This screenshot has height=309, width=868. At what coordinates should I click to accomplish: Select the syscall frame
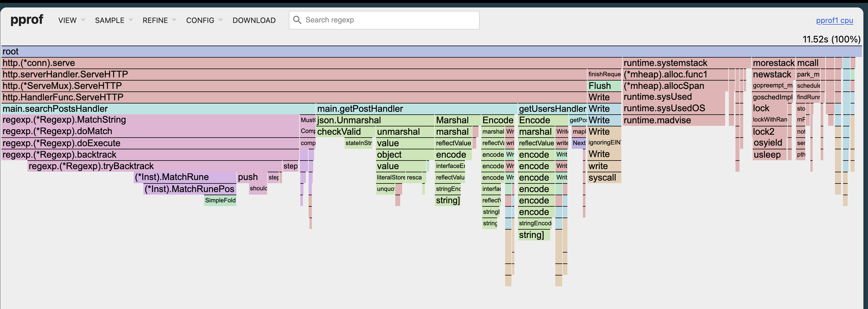pos(604,177)
